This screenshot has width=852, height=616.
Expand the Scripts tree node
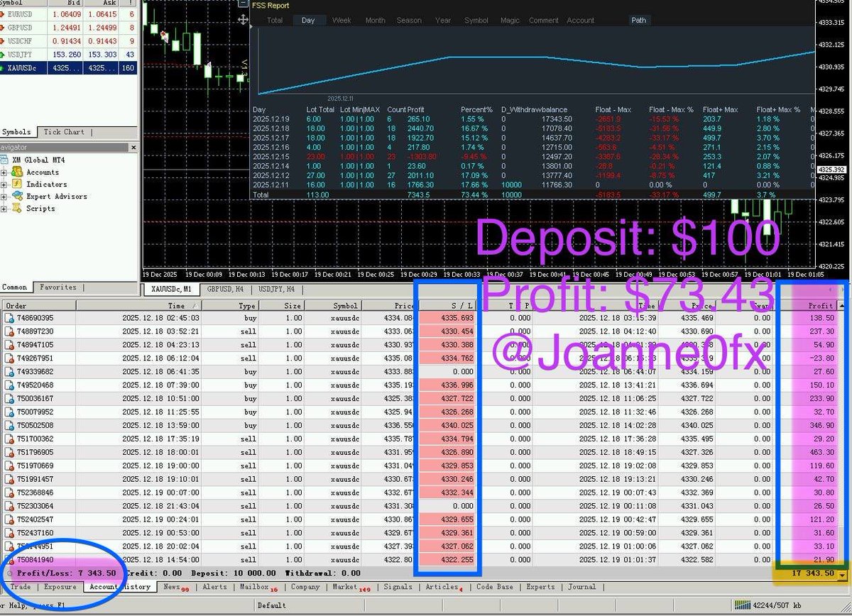(4, 209)
